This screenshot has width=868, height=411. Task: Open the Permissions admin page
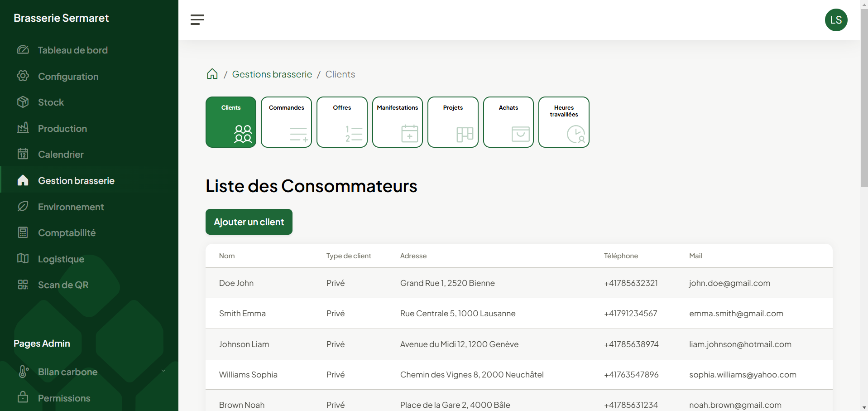pyautogui.click(x=64, y=398)
